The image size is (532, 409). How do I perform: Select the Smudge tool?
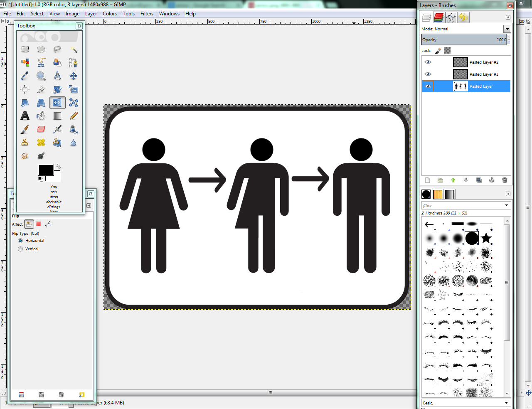tap(25, 156)
